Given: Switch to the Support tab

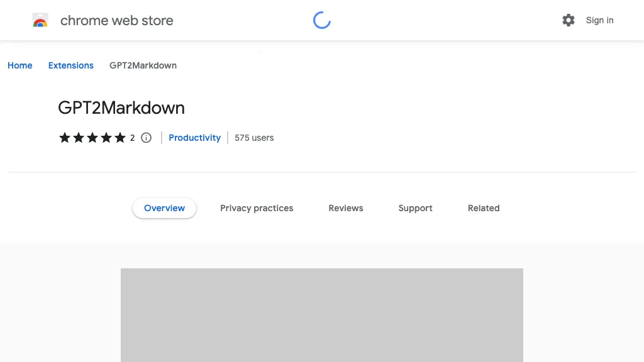Looking at the screenshot, I should click(415, 208).
